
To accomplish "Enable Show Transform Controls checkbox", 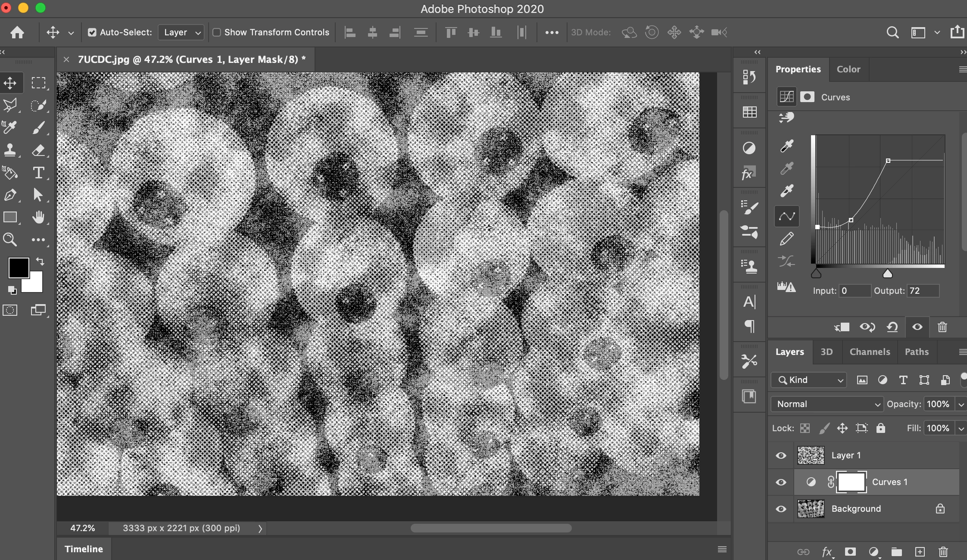I will click(217, 32).
